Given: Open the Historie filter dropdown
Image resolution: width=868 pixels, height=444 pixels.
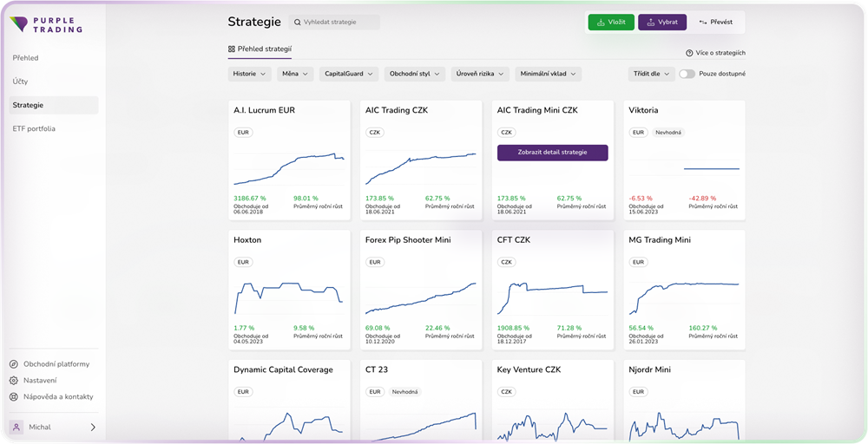Looking at the screenshot, I should point(250,74).
